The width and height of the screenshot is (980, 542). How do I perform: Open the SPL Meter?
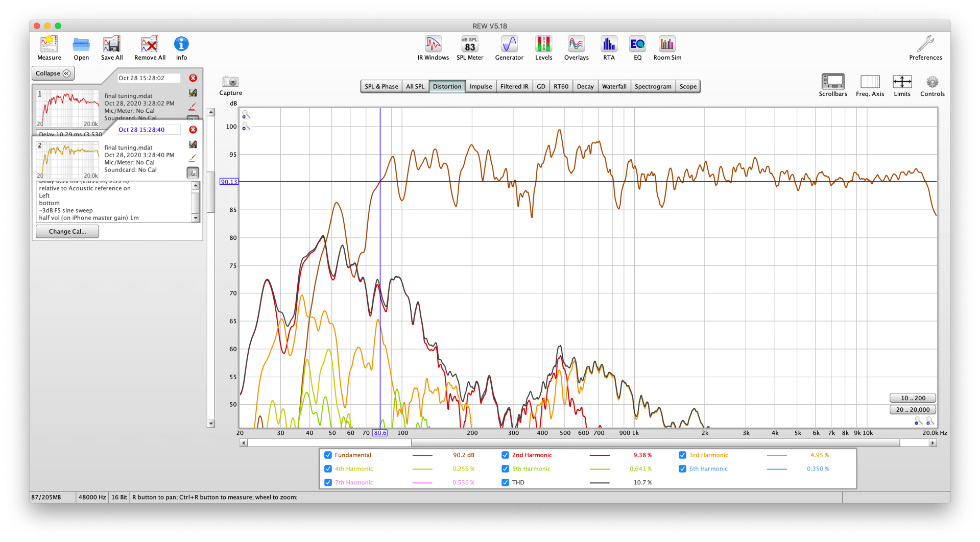[469, 45]
